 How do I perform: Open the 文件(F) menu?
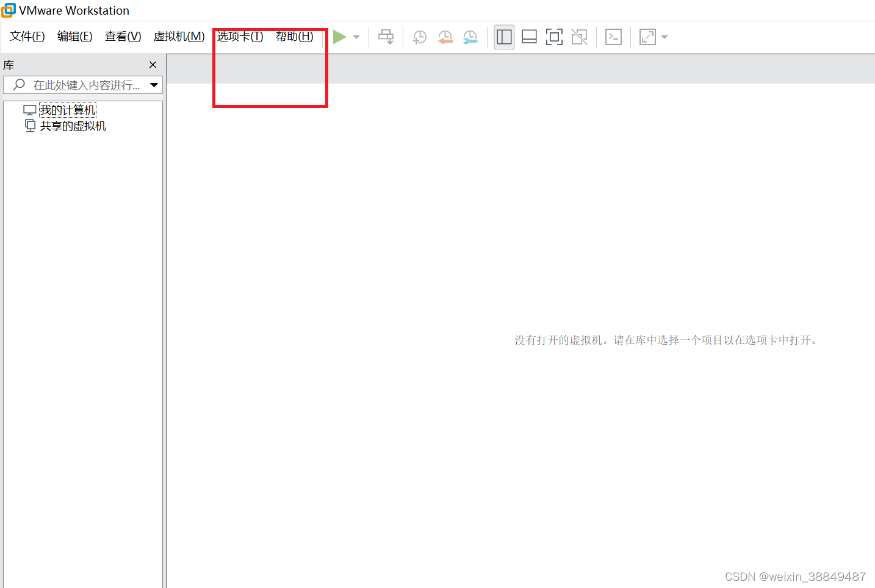[27, 37]
